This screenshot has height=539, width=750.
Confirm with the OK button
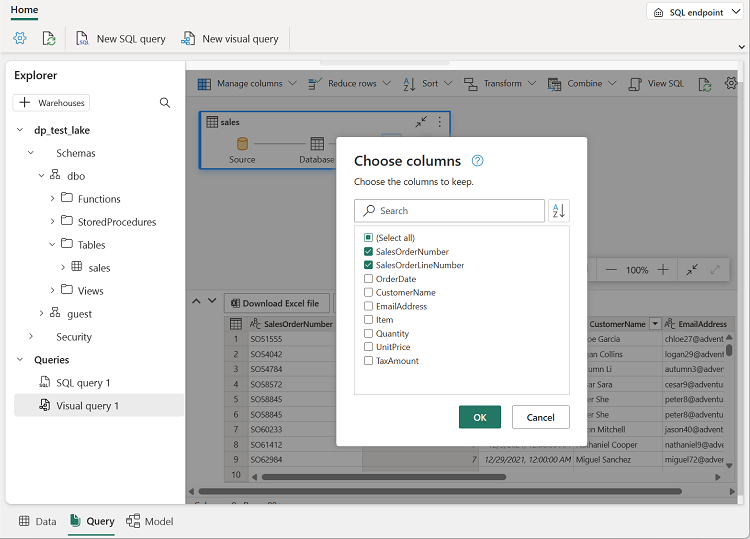click(480, 417)
